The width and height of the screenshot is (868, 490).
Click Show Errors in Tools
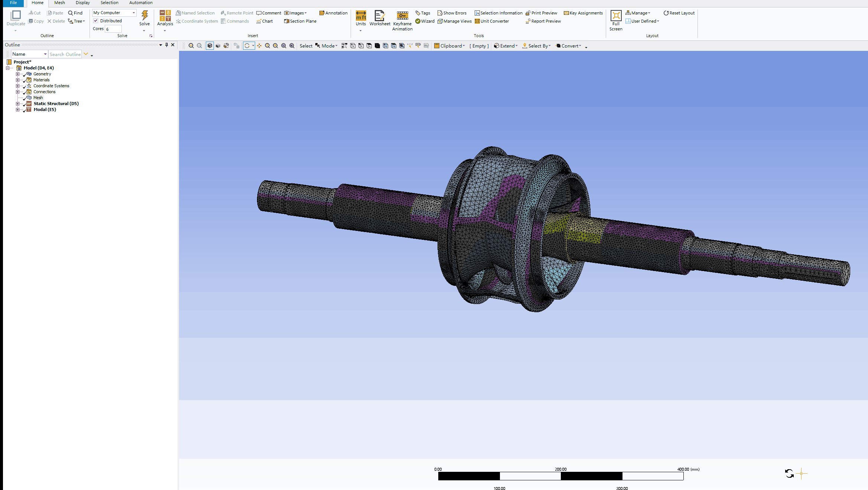click(452, 13)
